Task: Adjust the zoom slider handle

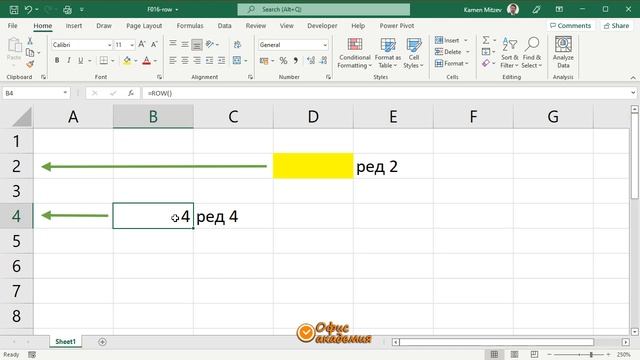Action: coord(591,355)
